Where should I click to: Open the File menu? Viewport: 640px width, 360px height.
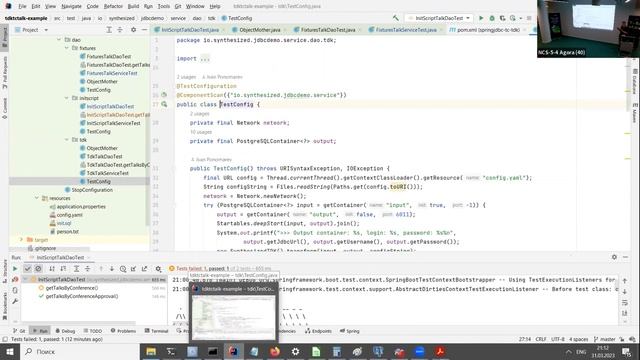[x=22, y=6]
